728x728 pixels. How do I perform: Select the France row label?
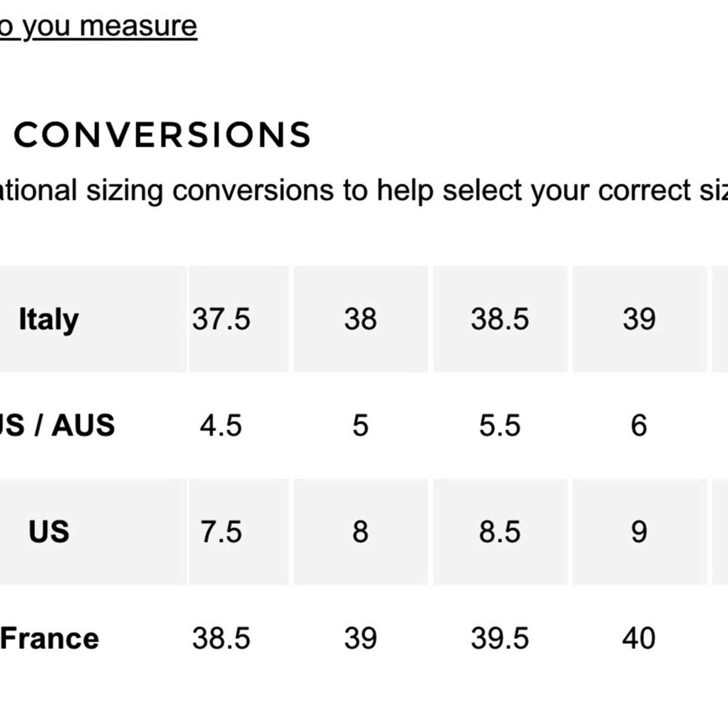coord(50,638)
